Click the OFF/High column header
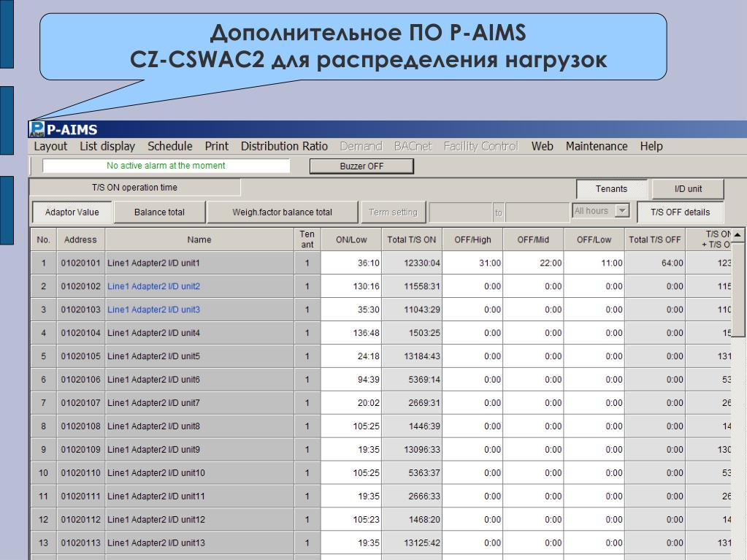The width and height of the screenshot is (747, 560). coord(472,239)
